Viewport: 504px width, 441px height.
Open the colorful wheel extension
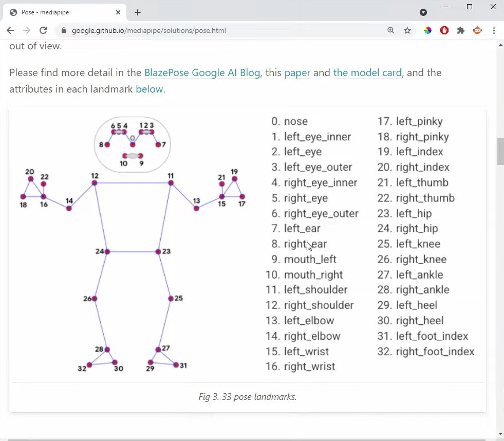[x=428, y=30]
